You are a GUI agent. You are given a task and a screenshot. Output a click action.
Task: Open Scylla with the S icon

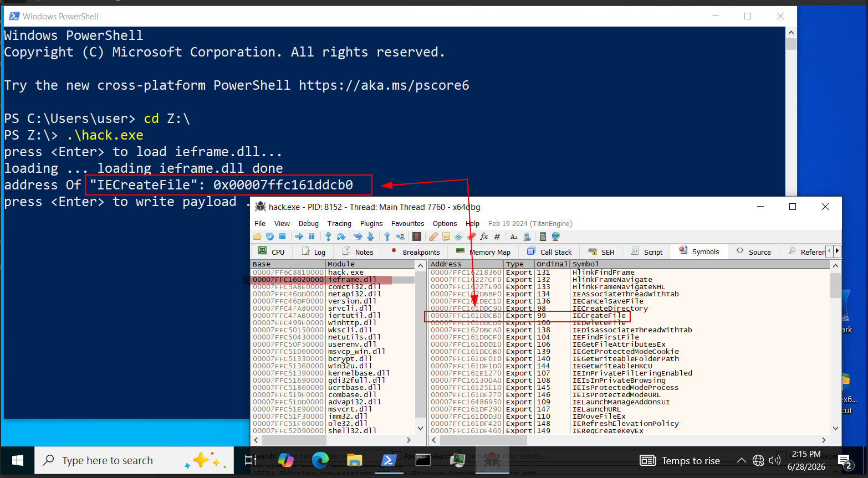coord(417,237)
